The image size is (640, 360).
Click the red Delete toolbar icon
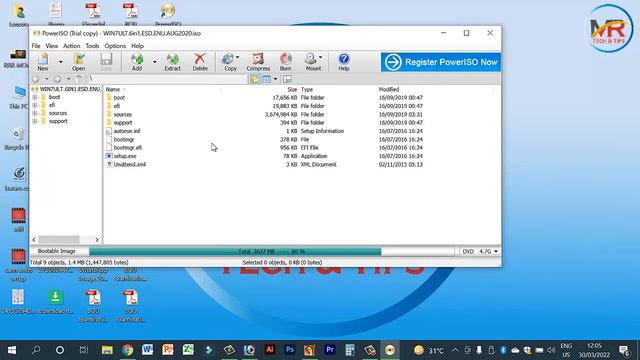[200, 62]
